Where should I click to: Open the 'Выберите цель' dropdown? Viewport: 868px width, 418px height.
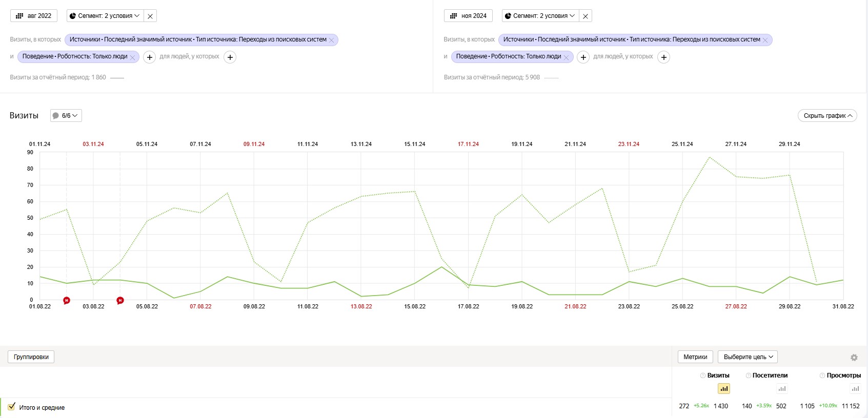tap(748, 357)
